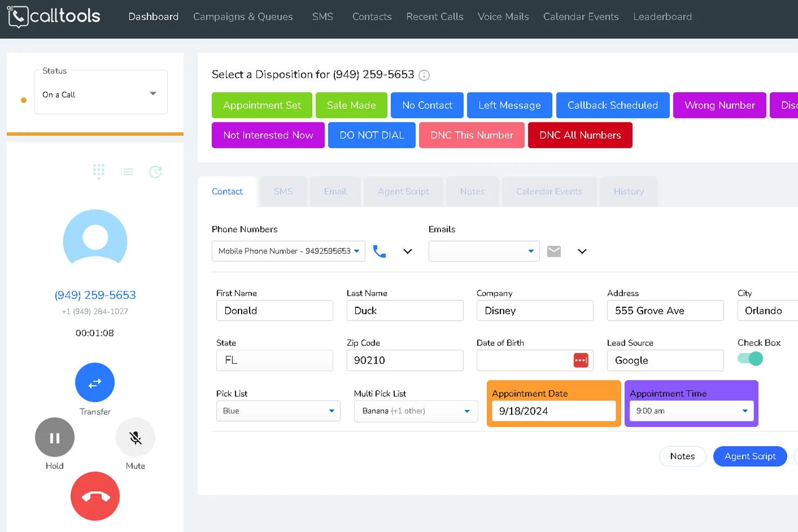Edit Zip Code field 90210
The image size is (798, 532).
tap(405, 360)
